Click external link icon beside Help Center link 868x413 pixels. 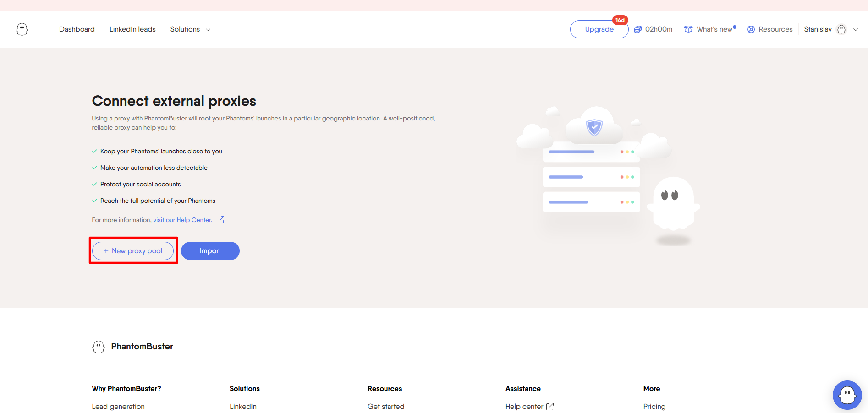click(x=220, y=220)
